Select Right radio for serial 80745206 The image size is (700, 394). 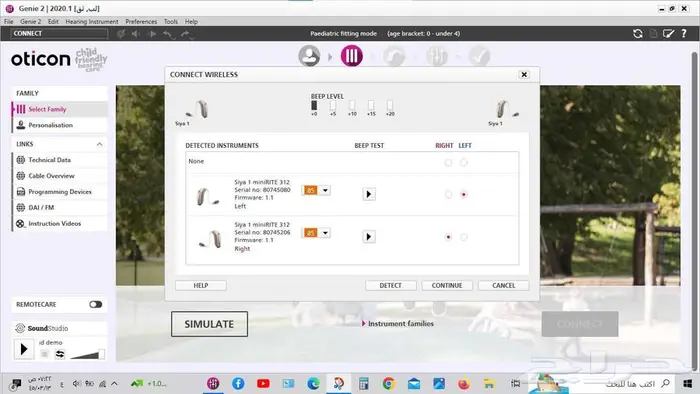448,237
